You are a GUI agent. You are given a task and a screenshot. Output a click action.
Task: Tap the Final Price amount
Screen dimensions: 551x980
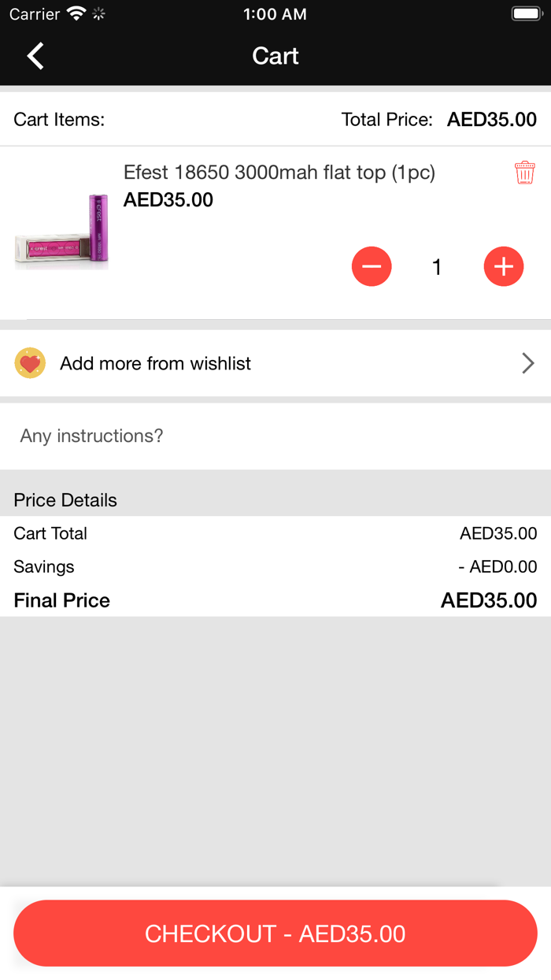coord(489,600)
